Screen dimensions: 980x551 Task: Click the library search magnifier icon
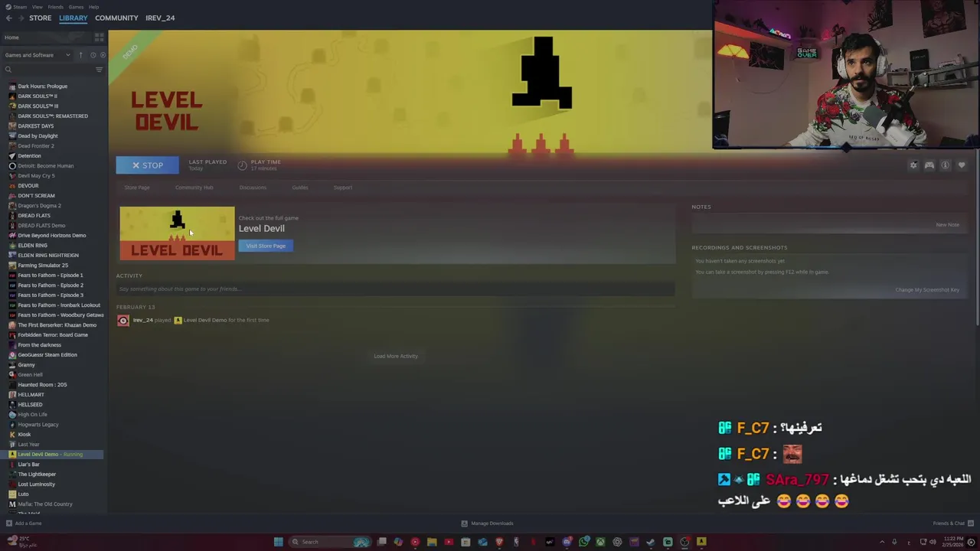pos(8,70)
